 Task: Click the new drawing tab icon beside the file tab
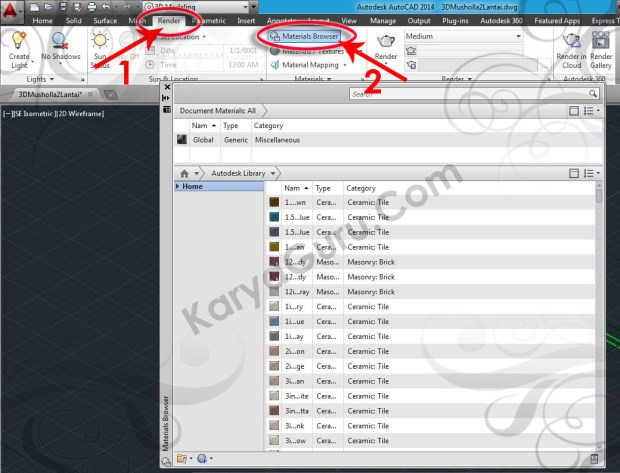click(110, 94)
